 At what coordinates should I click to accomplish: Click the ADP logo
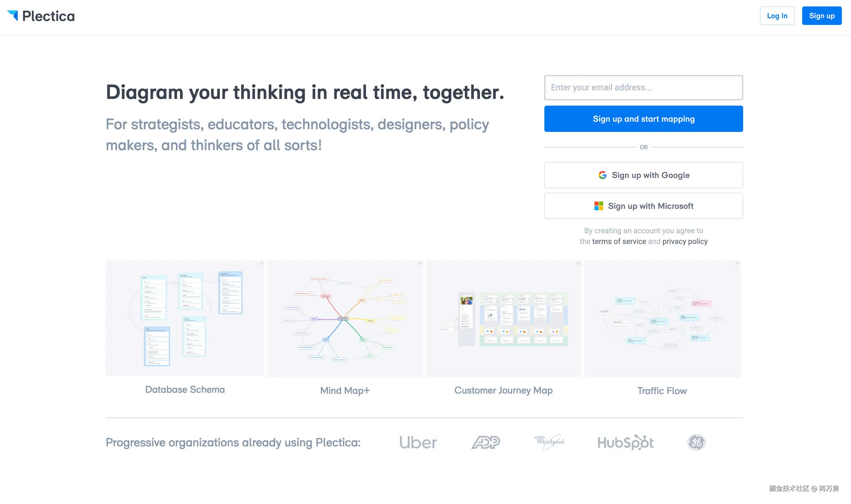486,442
